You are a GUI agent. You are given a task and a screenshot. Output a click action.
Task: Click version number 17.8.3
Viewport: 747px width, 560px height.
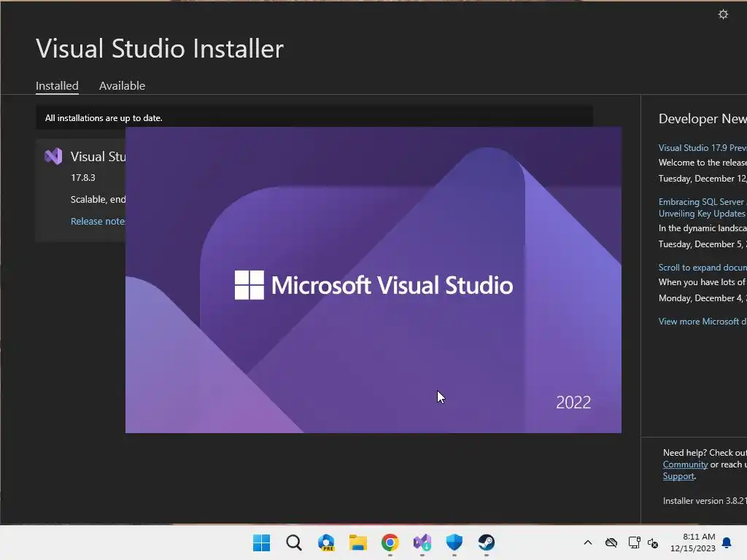point(83,178)
